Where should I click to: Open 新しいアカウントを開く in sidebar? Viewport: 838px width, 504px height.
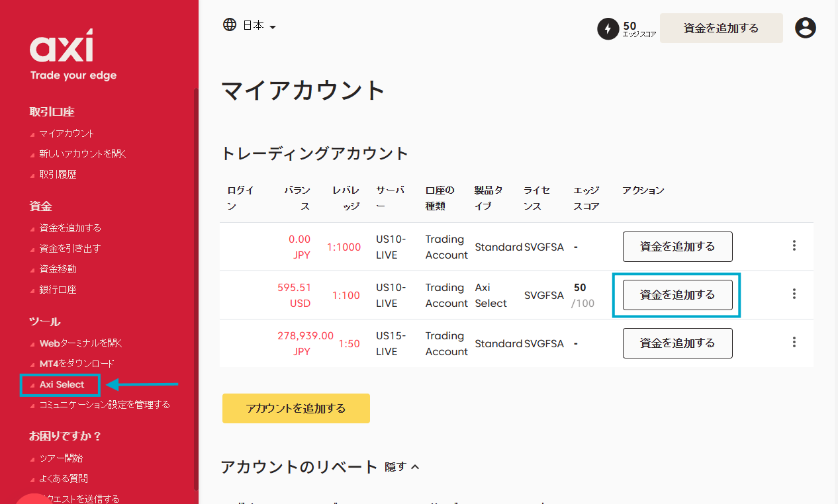pyautogui.click(x=83, y=153)
